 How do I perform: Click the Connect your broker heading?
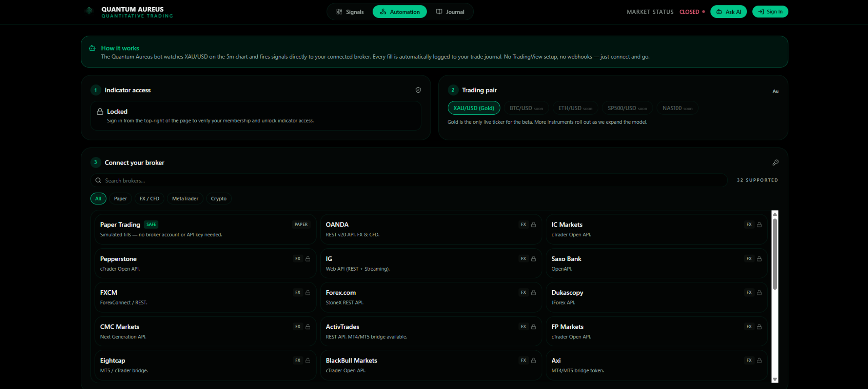point(134,163)
